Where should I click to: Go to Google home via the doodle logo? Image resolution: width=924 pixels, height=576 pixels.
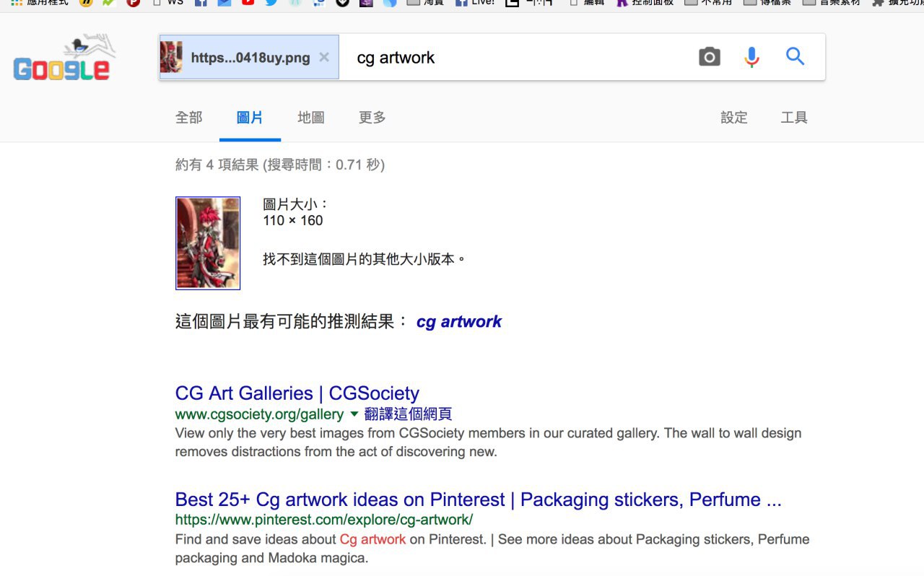65,58
